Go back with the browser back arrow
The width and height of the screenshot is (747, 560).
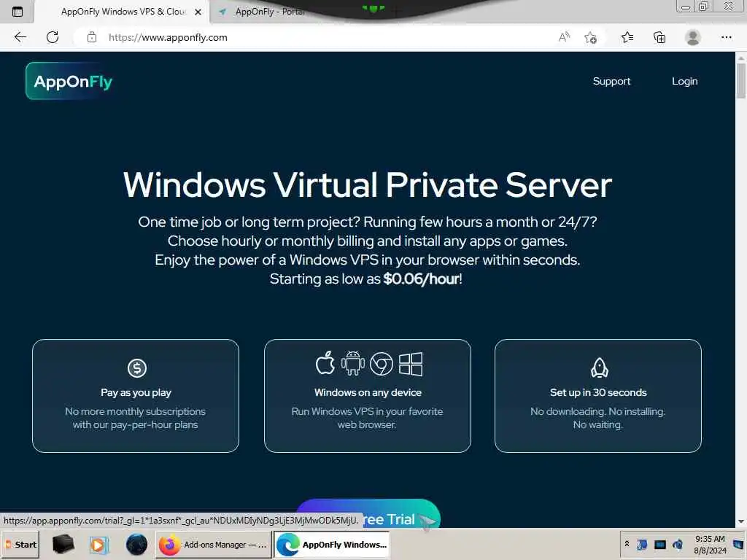[x=20, y=37]
